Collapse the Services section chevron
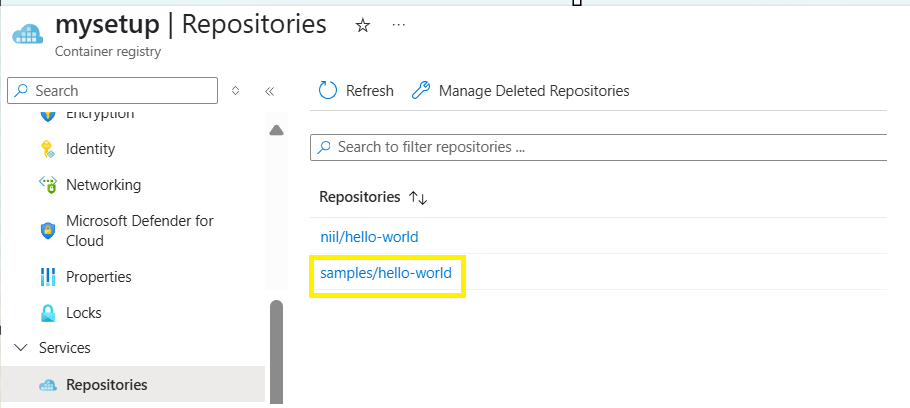 point(21,348)
